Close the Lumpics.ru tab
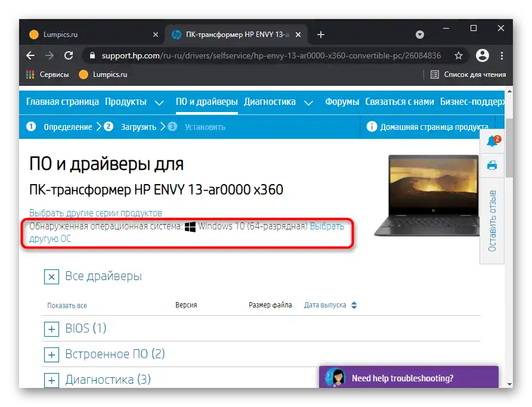The image size is (532, 407). 156,35
